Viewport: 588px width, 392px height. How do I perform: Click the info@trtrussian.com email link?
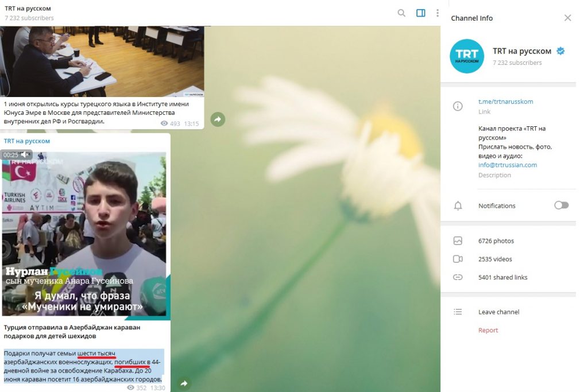(507, 165)
